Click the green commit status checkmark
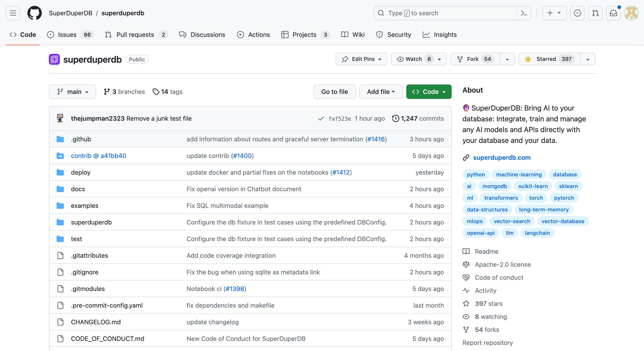Viewport: 644px width, 351px height. [321, 119]
